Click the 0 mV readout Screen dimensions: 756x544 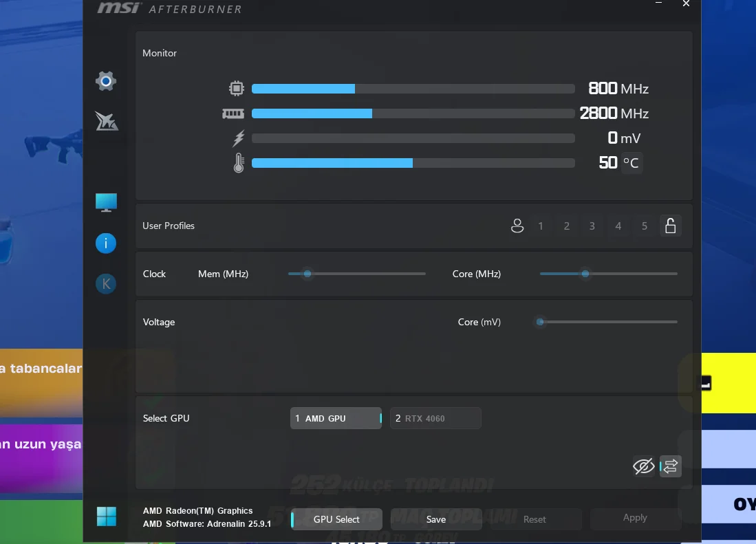pos(624,138)
